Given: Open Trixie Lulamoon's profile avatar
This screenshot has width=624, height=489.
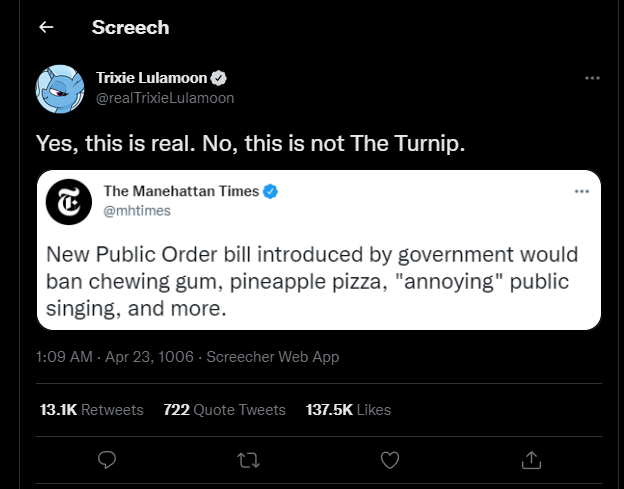Looking at the screenshot, I should pyautogui.click(x=60, y=88).
